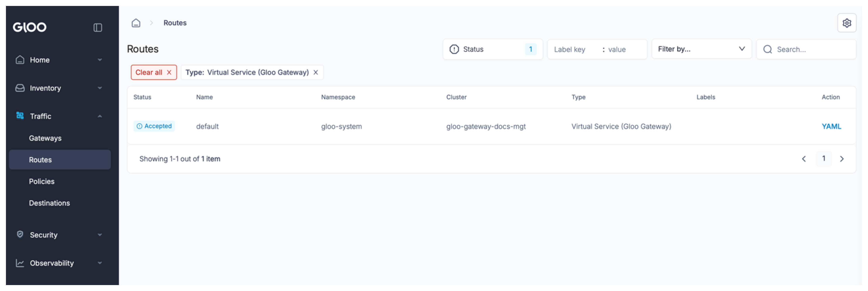
Task: Collapse the Traffic menu chevron
Action: 100,116
